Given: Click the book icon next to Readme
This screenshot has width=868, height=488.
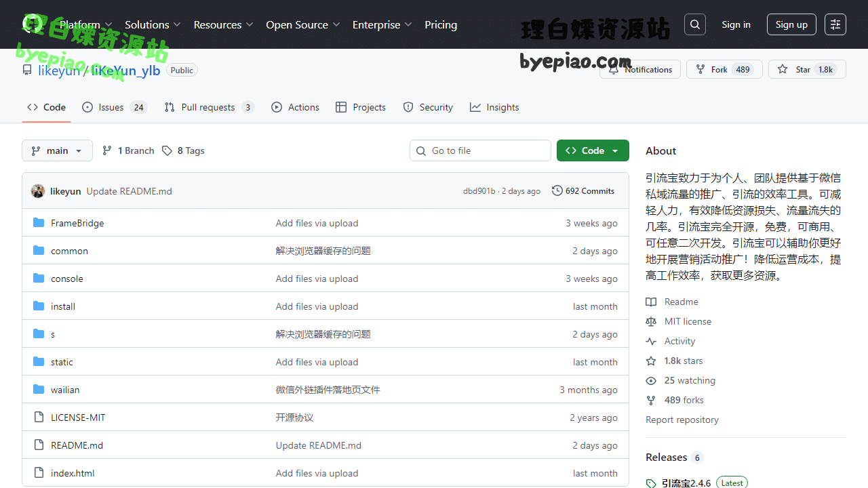Looking at the screenshot, I should coord(651,302).
